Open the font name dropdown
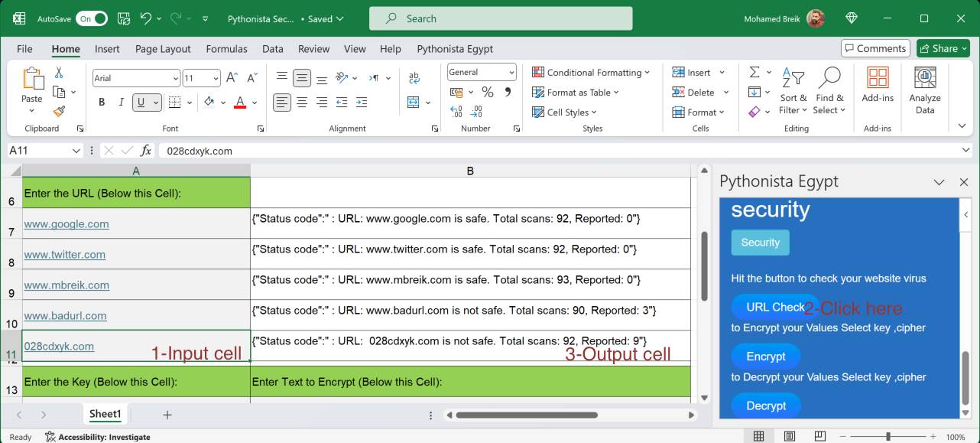This screenshot has height=443, width=980. click(175, 78)
